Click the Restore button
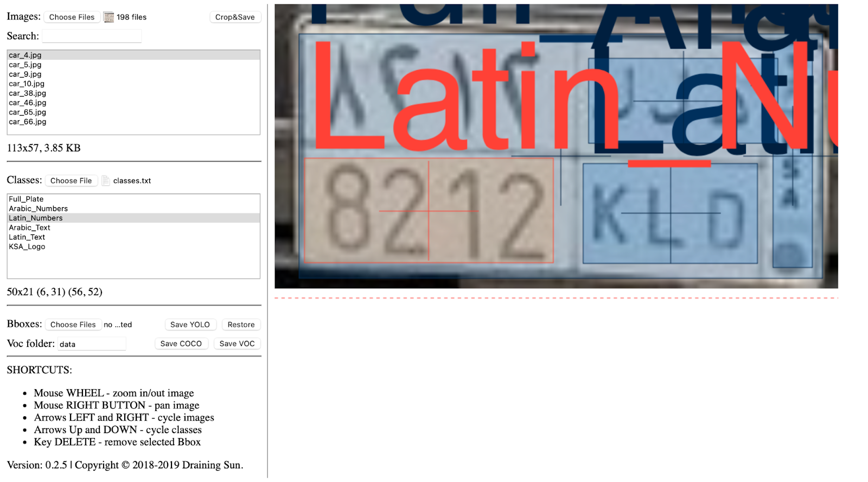The image size is (868, 482). (x=241, y=325)
